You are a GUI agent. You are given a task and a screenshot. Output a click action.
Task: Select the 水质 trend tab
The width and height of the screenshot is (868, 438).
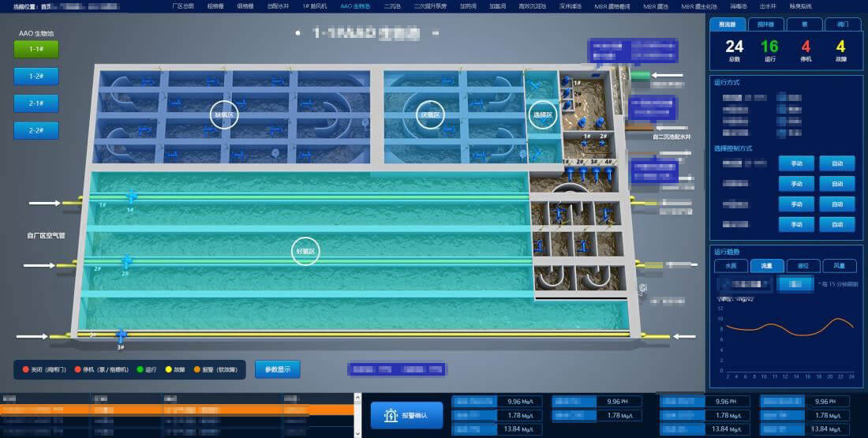point(731,266)
